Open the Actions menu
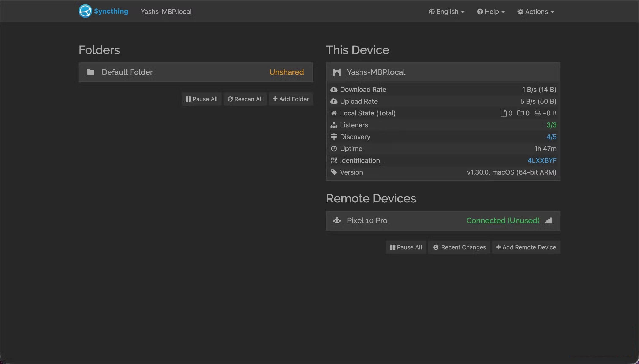Viewport: 639px width, 364px height. tap(535, 11)
